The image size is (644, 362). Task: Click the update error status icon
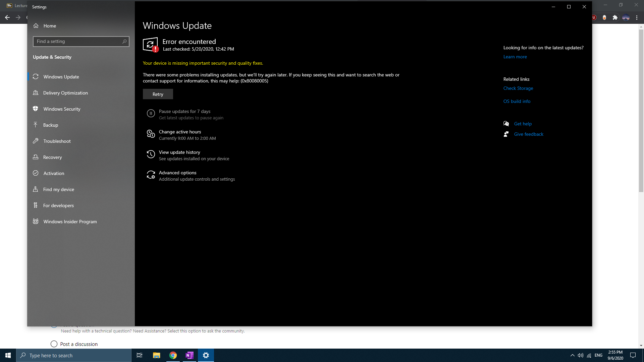coord(151,45)
